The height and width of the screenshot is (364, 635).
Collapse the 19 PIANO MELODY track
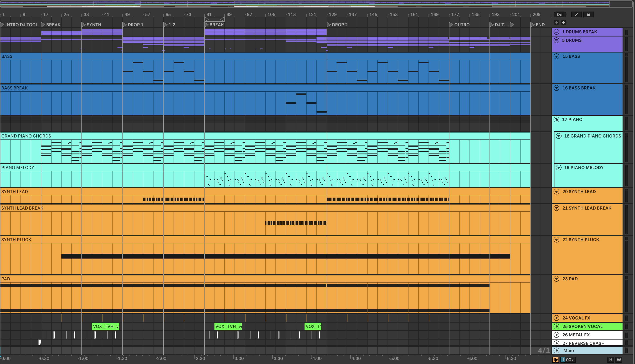pyautogui.click(x=558, y=168)
